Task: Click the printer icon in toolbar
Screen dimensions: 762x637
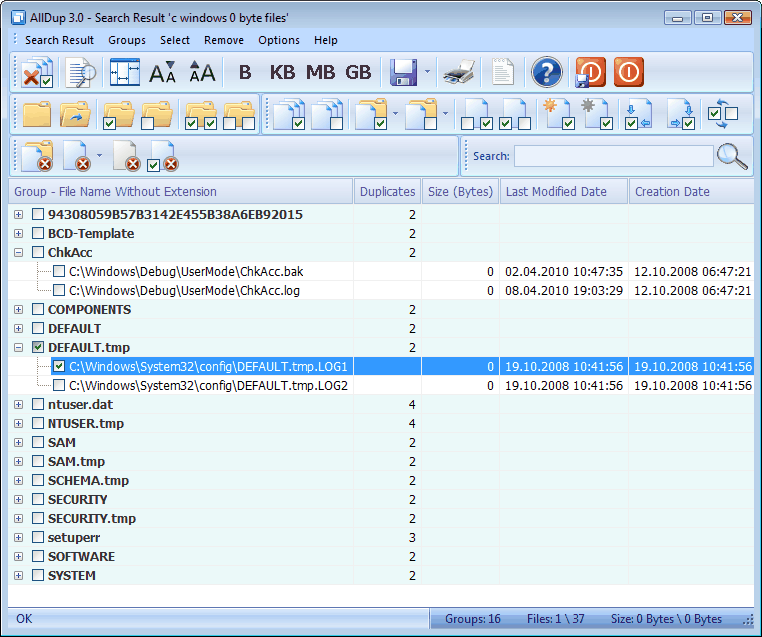Action: pyautogui.click(x=459, y=72)
